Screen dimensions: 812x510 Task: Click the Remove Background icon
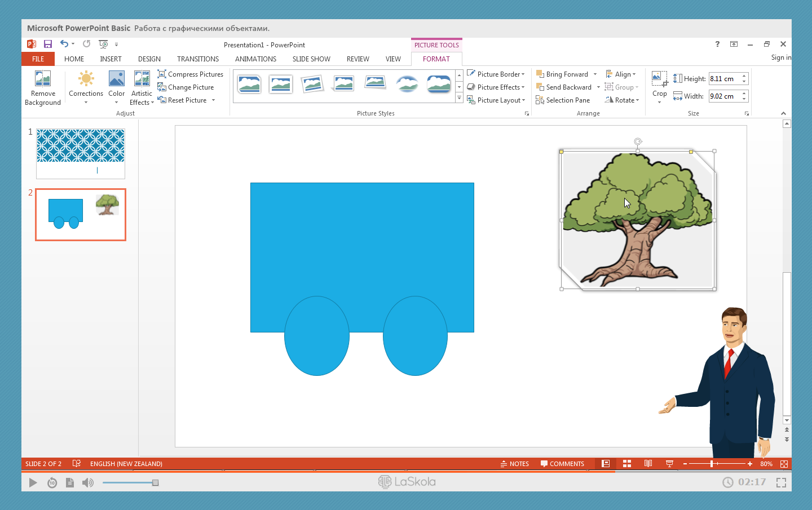pos(43,79)
